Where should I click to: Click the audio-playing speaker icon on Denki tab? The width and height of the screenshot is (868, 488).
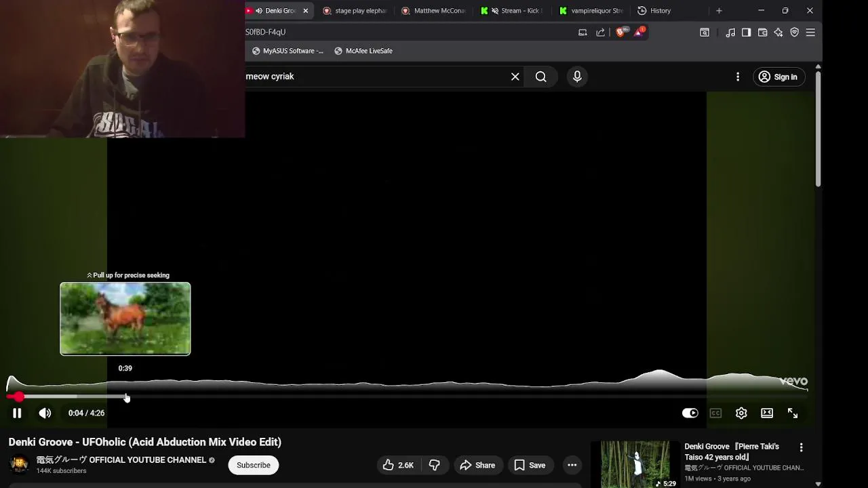[259, 11]
